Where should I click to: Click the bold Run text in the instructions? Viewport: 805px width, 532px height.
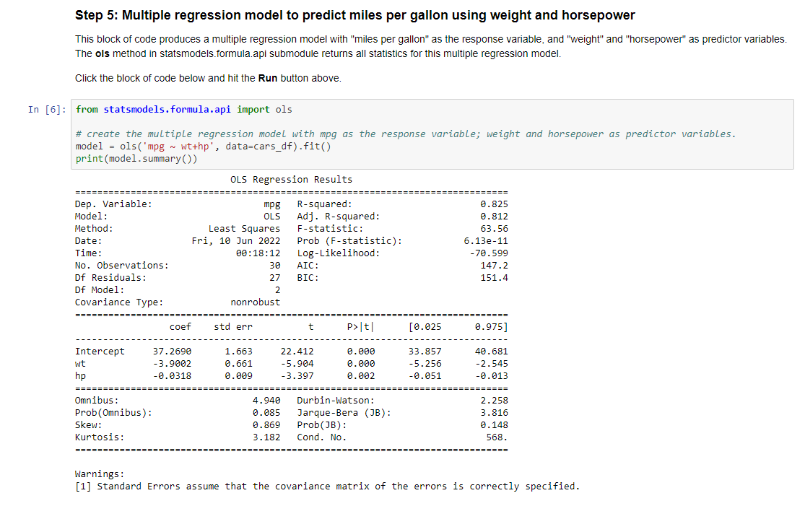pyautogui.click(x=269, y=78)
